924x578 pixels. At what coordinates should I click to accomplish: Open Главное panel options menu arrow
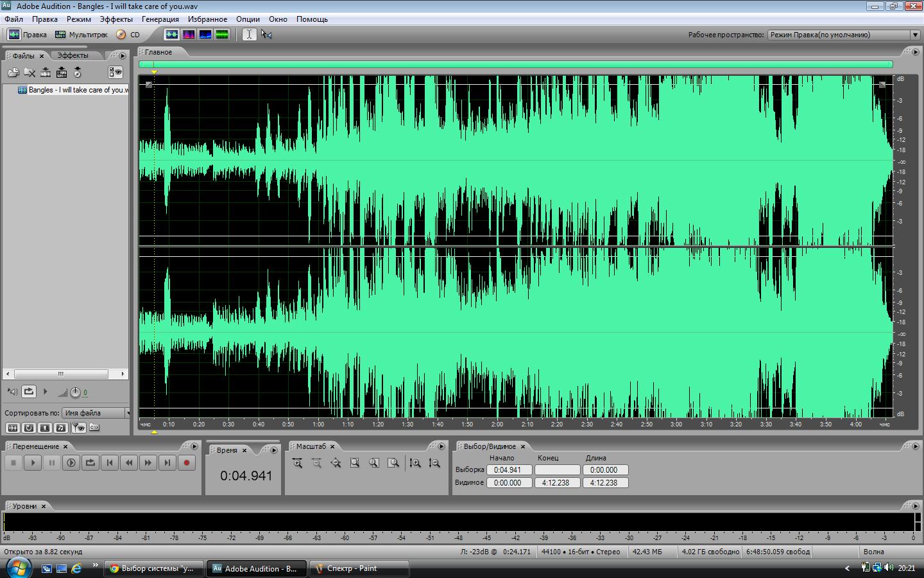916,52
